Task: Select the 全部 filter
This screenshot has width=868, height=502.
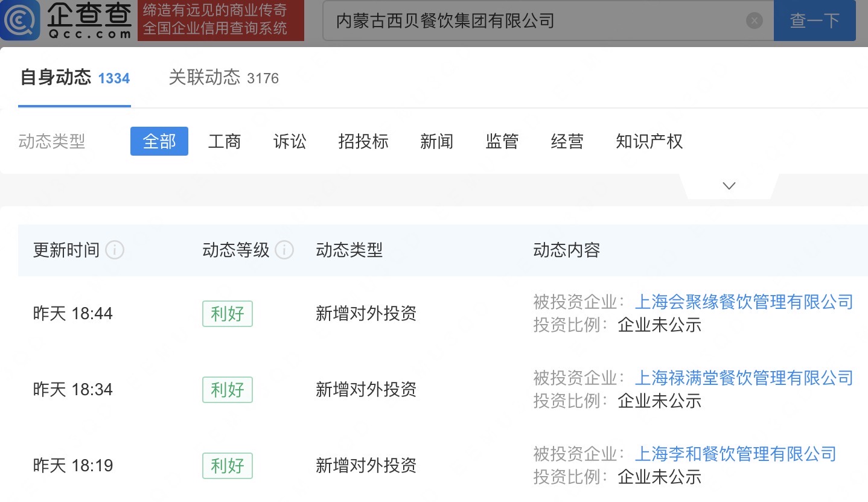Action: pyautogui.click(x=159, y=141)
